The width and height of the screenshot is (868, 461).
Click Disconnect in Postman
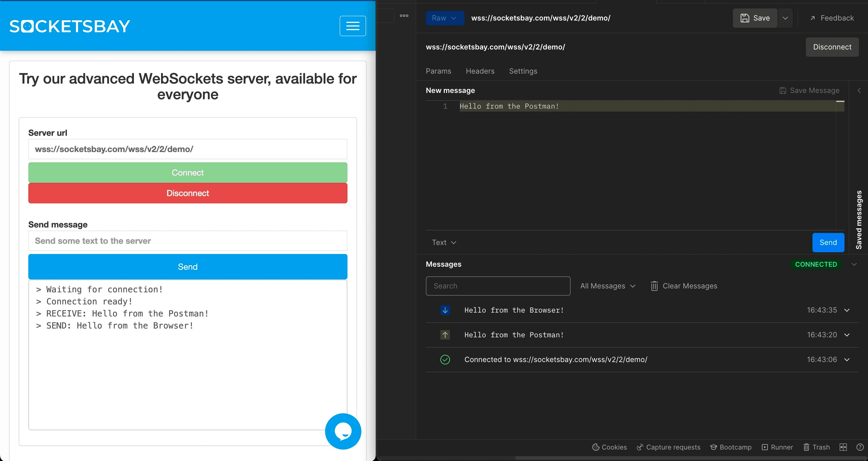click(x=832, y=47)
